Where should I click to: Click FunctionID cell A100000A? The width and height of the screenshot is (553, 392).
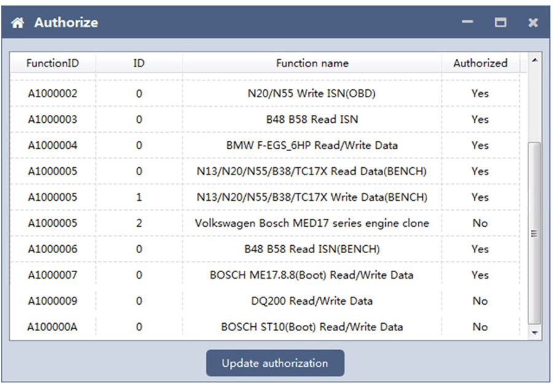tap(53, 327)
